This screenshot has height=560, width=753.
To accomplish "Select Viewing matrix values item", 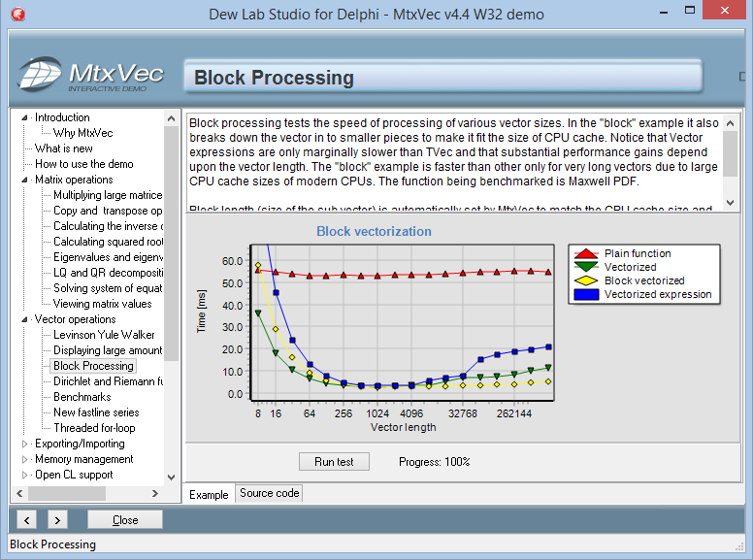I will click(102, 304).
